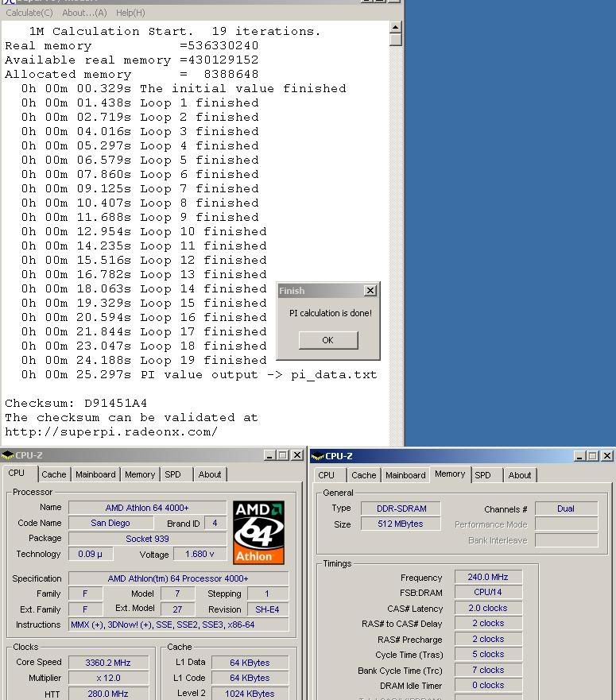Switch to Memory tab in left CPU-Z window
The width and height of the screenshot is (616, 700).
140,474
